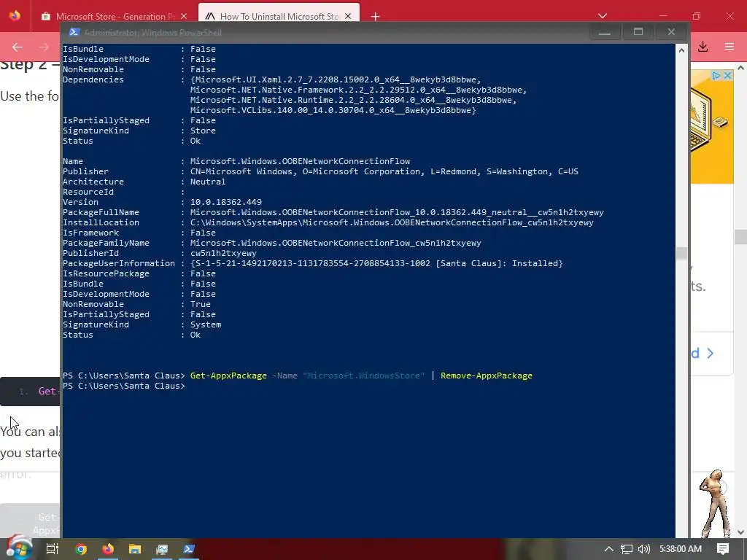Click the PowerShell scrollbar thumb
747x560 pixels.
pos(682,253)
